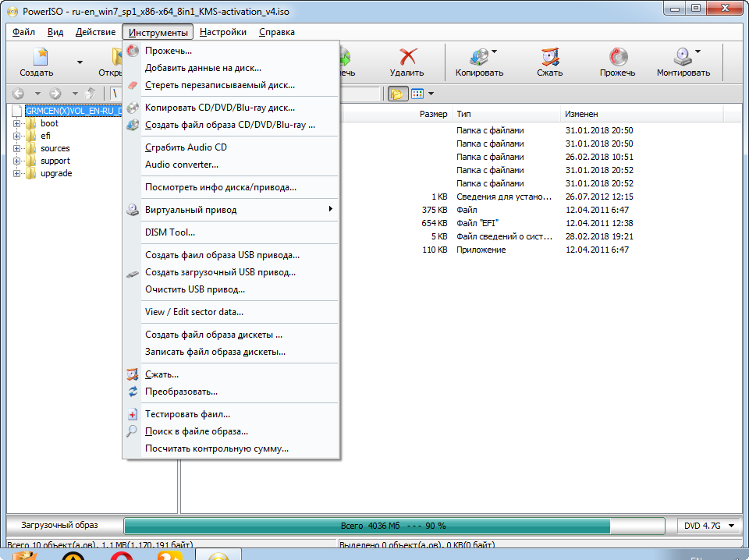Open the Вид menu
Screen dimensions: 749x560
(x=55, y=32)
